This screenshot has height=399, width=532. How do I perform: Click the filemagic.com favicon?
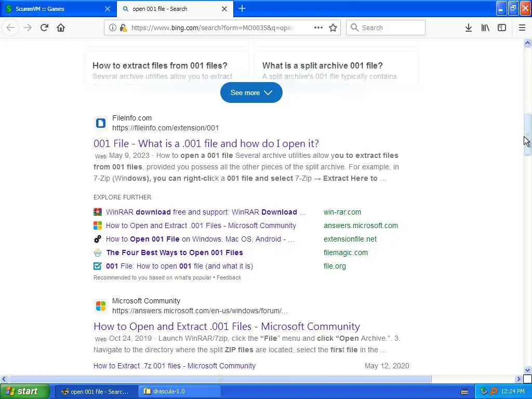(x=98, y=253)
